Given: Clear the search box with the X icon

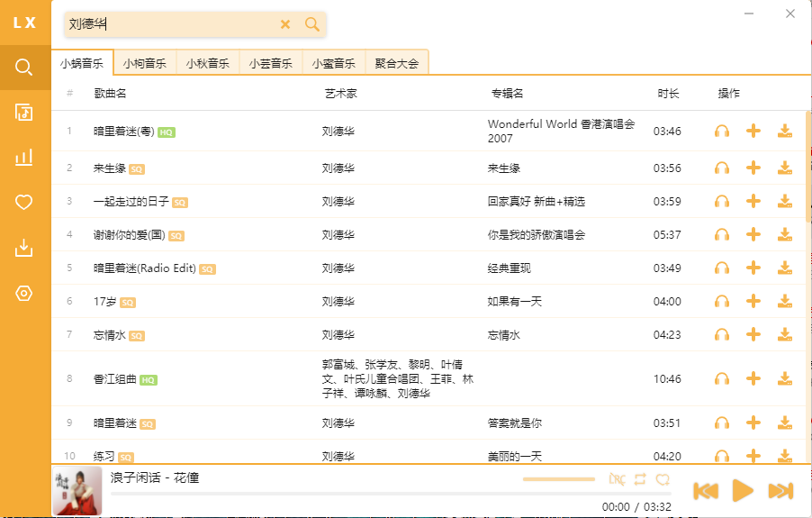Looking at the screenshot, I should 285,24.
